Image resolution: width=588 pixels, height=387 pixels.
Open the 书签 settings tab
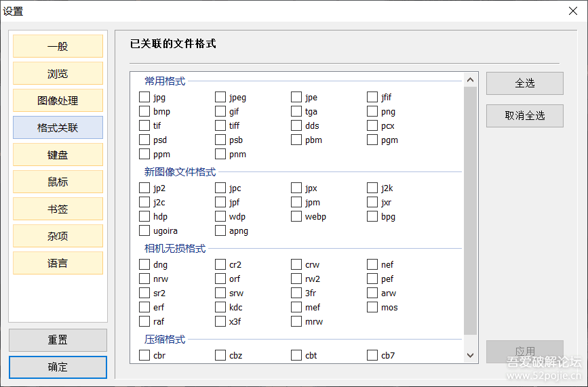pyautogui.click(x=58, y=209)
